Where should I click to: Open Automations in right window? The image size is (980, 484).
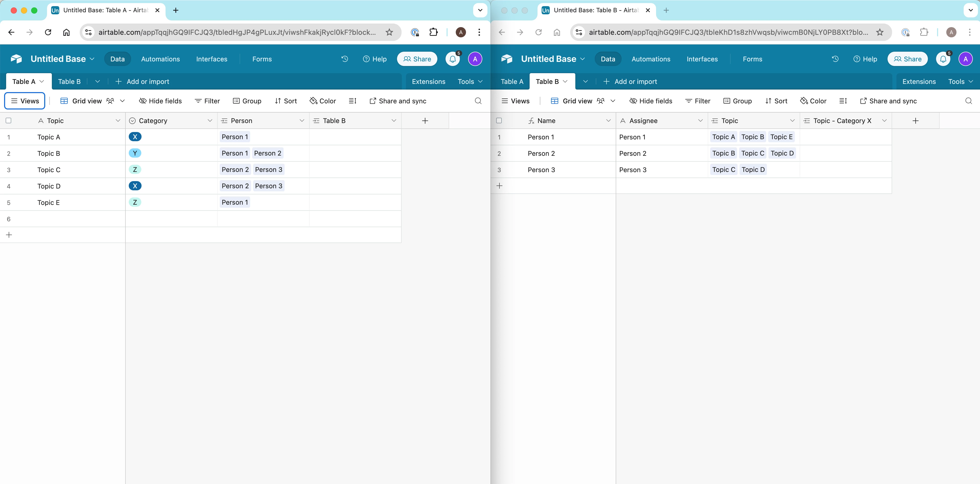click(x=650, y=59)
